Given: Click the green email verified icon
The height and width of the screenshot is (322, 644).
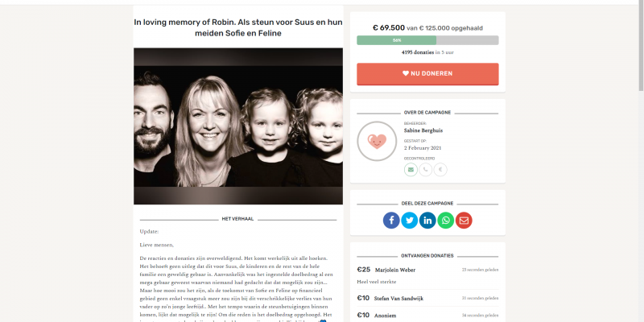Looking at the screenshot, I should click(x=411, y=170).
